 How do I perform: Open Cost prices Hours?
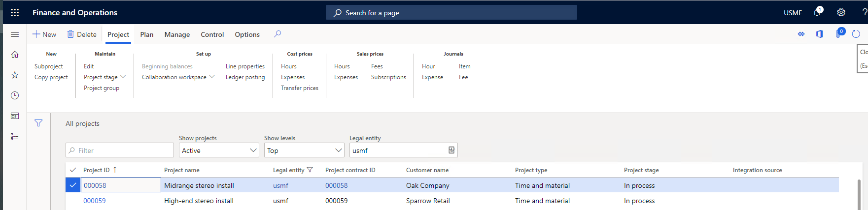coord(289,66)
